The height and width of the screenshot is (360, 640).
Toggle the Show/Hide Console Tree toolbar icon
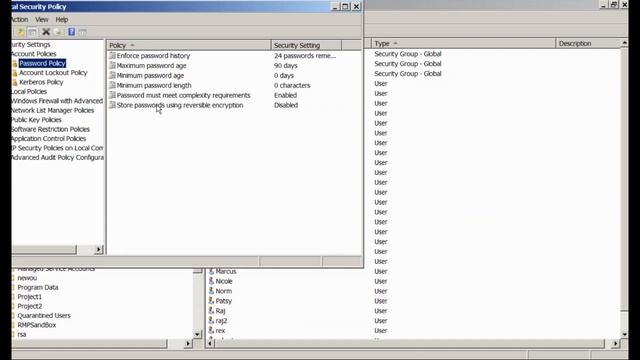pos(32,32)
